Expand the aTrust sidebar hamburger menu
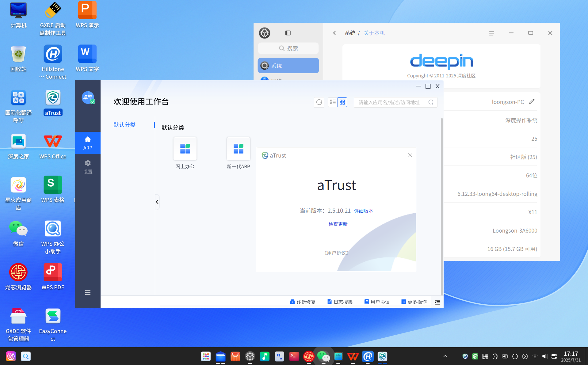This screenshot has width=588, height=365. click(88, 292)
